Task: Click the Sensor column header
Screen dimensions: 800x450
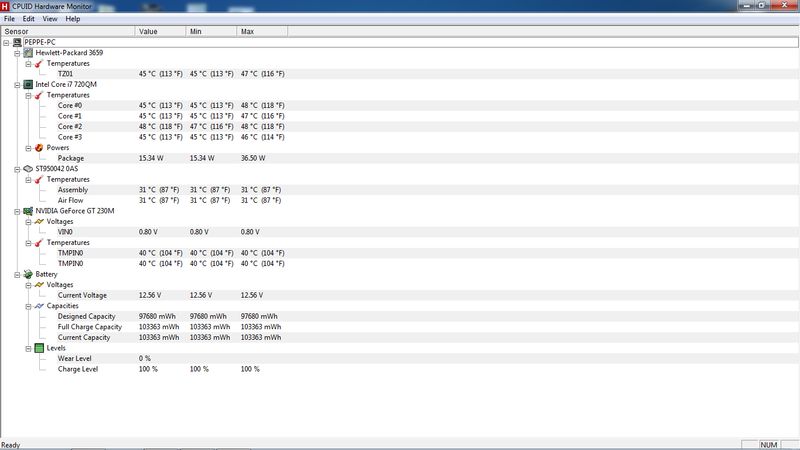Action: pyautogui.click(x=68, y=32)
